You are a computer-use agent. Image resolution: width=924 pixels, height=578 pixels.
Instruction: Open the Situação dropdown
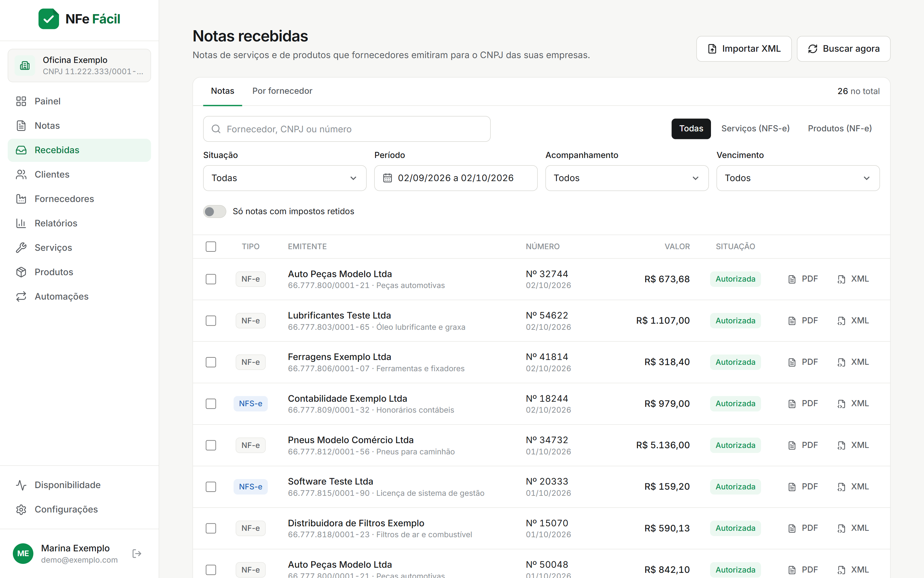(x=285, y=178)
